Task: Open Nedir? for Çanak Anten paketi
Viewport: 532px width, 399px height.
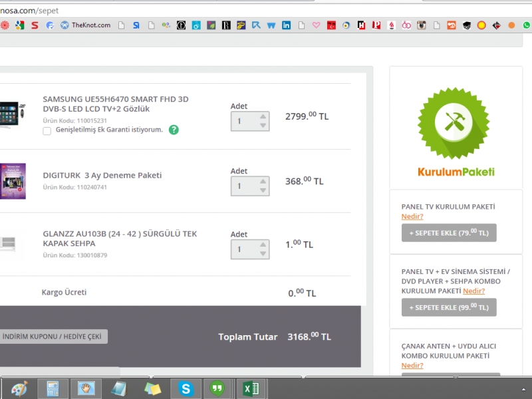Action: [412, 366]
